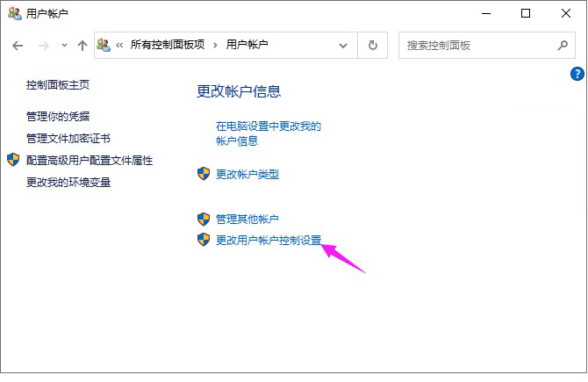This screenshot has width=588, height=382.
Task: Go up one level with up arrow
Action: click(82, 46)
